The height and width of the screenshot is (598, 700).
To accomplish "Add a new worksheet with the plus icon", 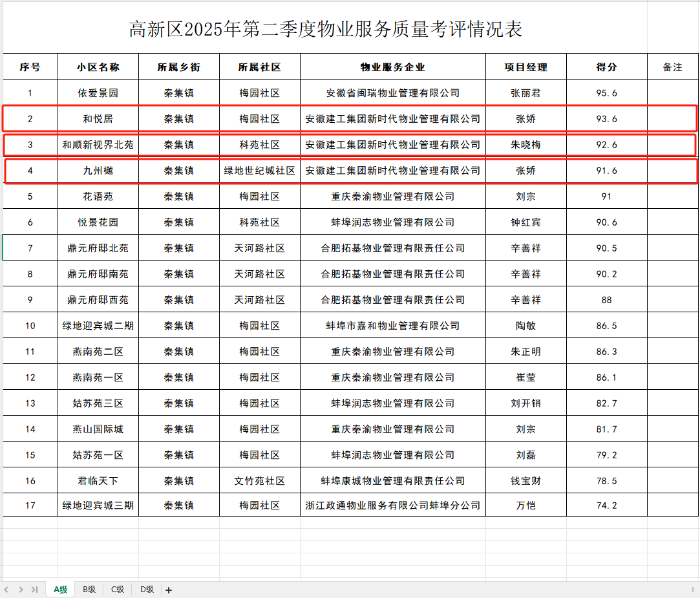I will [168, 590].
